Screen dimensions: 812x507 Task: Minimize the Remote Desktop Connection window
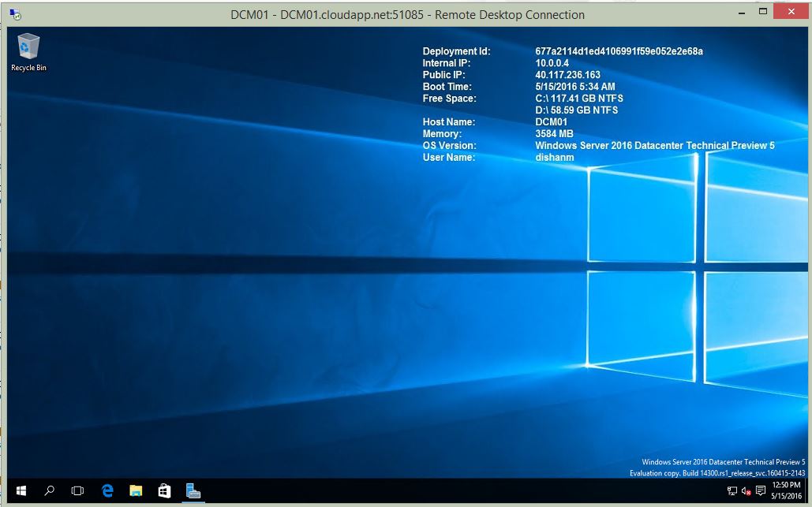742,11
